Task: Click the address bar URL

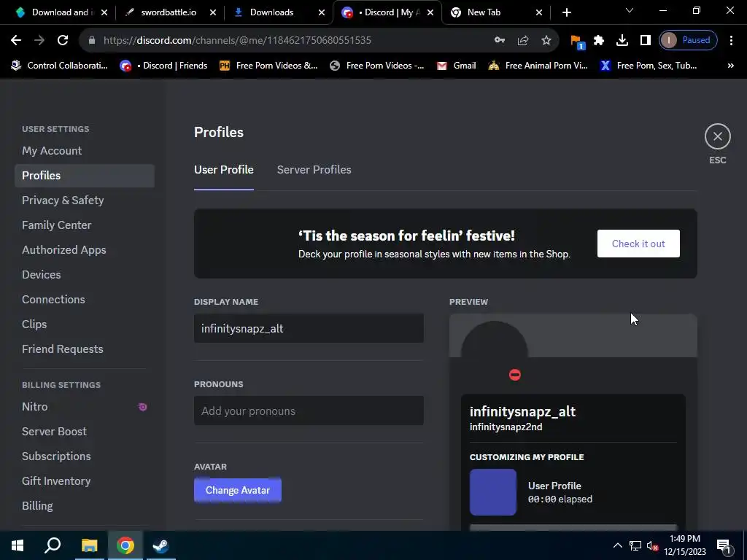Action: tap(237, 41)
